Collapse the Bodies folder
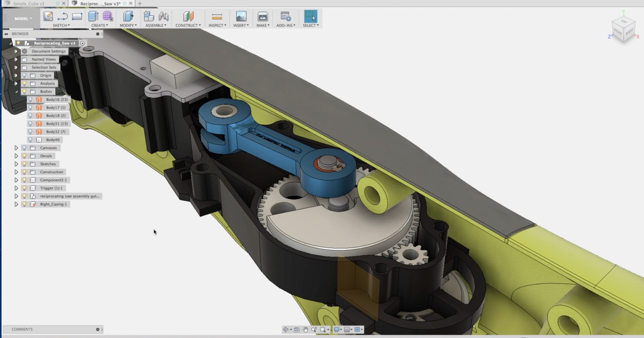Viewport: 644px width, 338px height. tap(16, 91)
